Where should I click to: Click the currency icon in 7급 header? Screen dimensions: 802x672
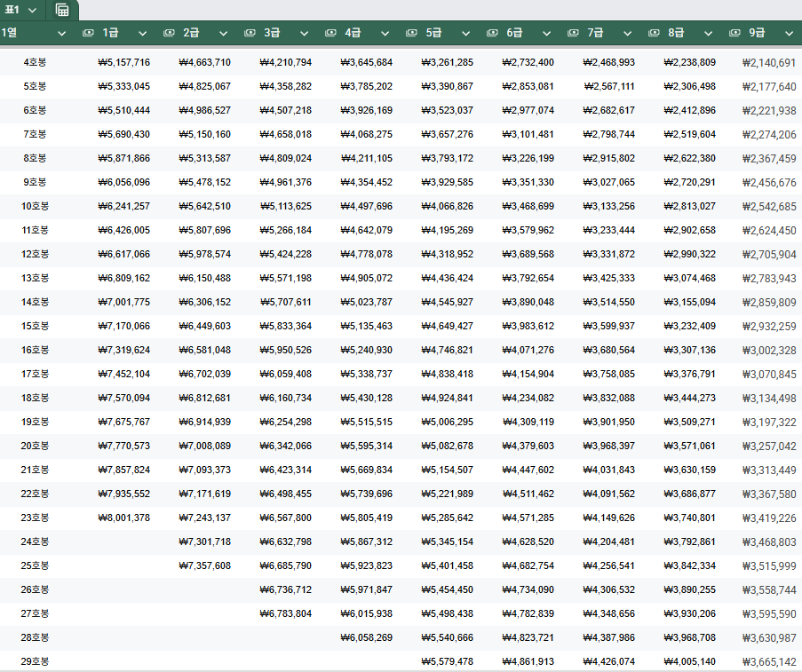pyautogui.click(x=573, y=33)
